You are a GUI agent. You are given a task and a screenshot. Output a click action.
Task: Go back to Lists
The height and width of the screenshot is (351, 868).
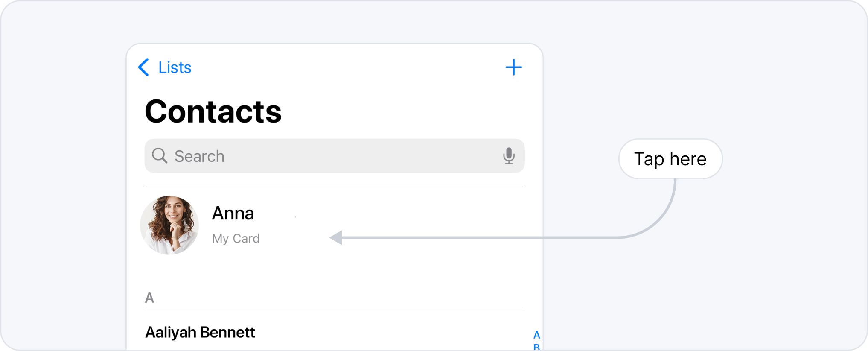(x=165, y=67)
